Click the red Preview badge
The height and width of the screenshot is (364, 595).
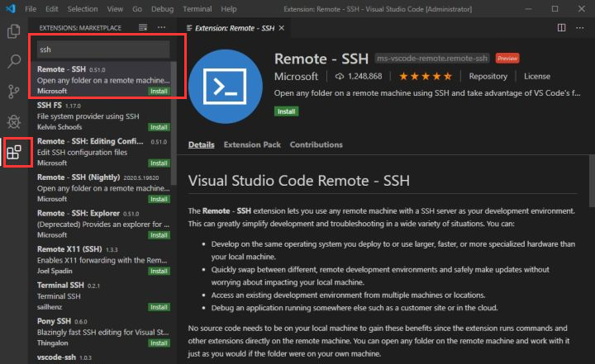[x=507, y=59]
